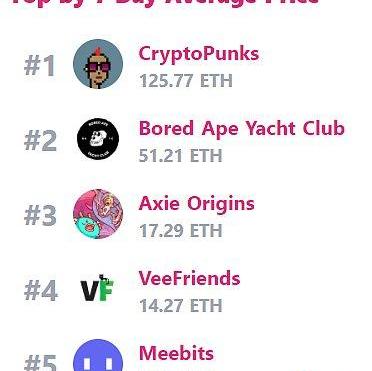Open the Meebits blue face icon
The width and height of the screenshot is (372, 371).
tap(98, 355)
